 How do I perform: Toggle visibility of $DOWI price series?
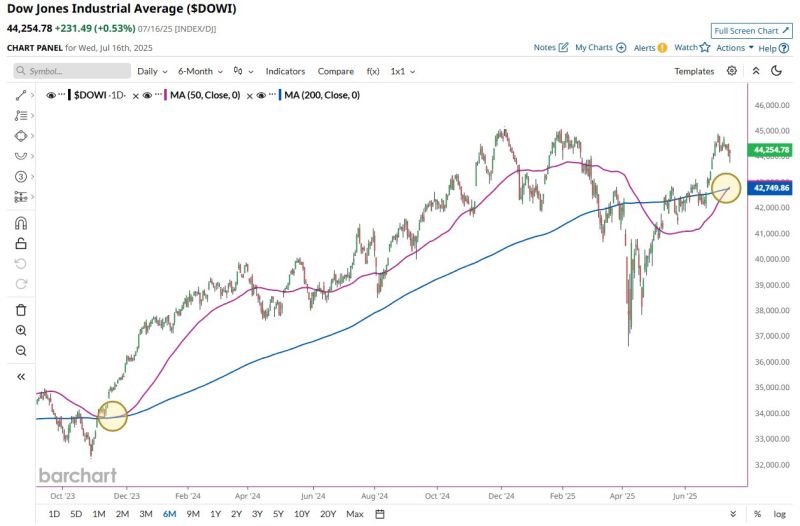[51, 94]
